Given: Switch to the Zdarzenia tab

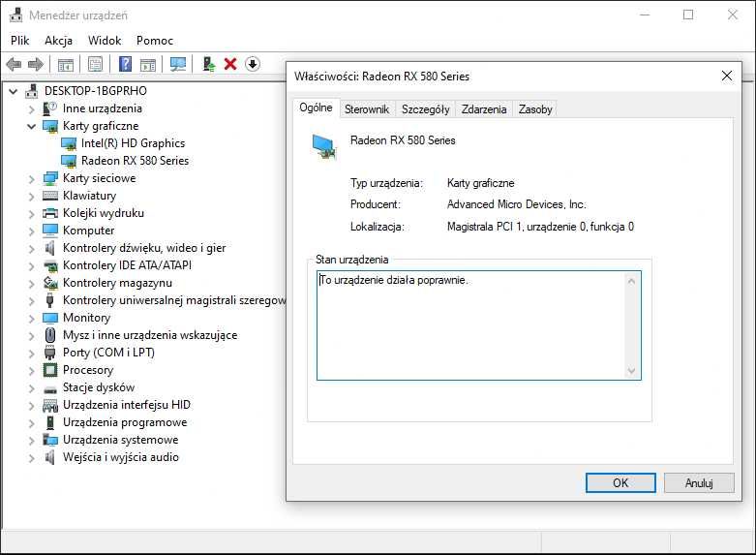Looking at the screenshot, I should (x=484, y=109).
